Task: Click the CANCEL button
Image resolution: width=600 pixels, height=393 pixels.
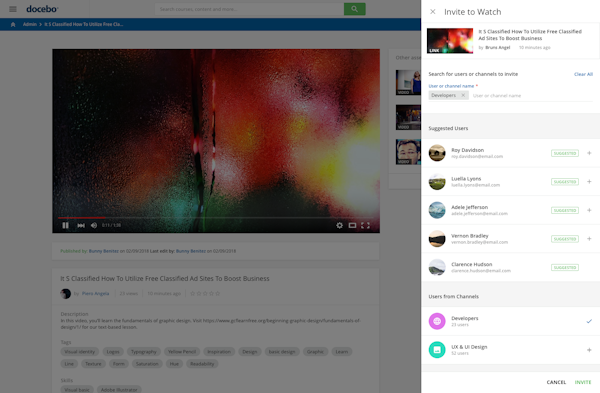Action: pos(556,382)
